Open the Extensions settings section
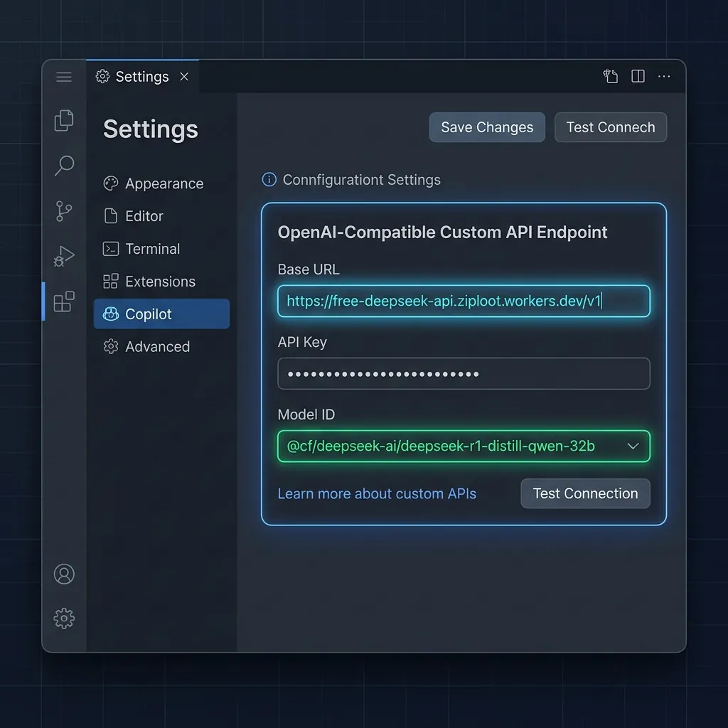Viewport: 728px width, 728px height. (161, 282)
